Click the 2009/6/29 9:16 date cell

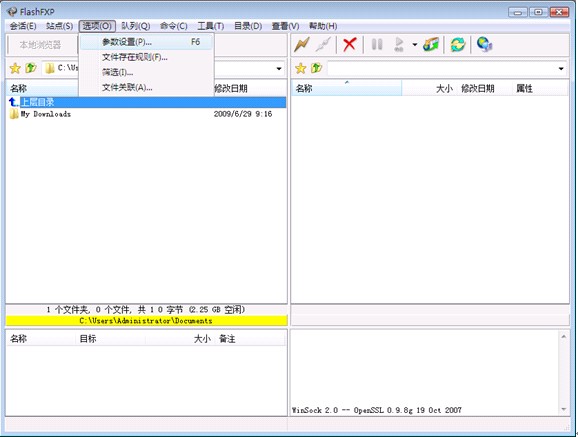[243, 114]
